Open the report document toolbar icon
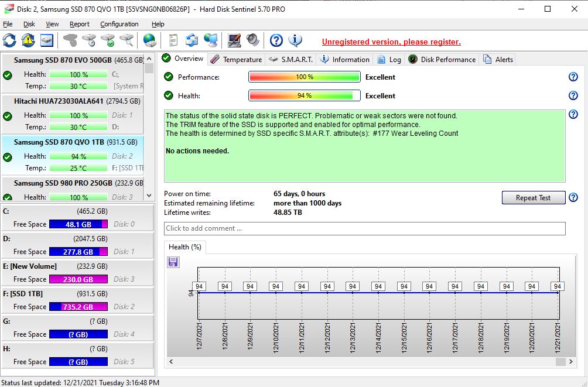This screenshot has height=387, width=588. coord(173,40)
